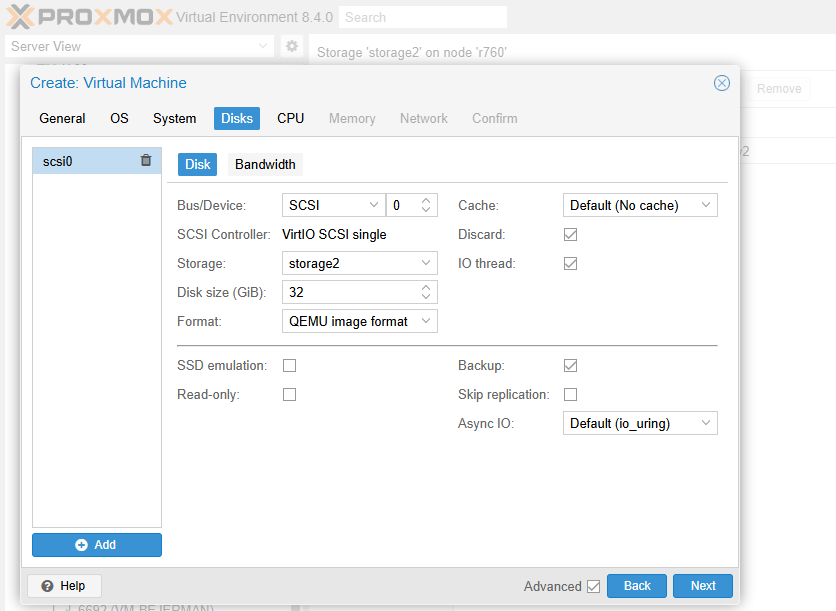Open the Cache dropdown

pos(706,205)
